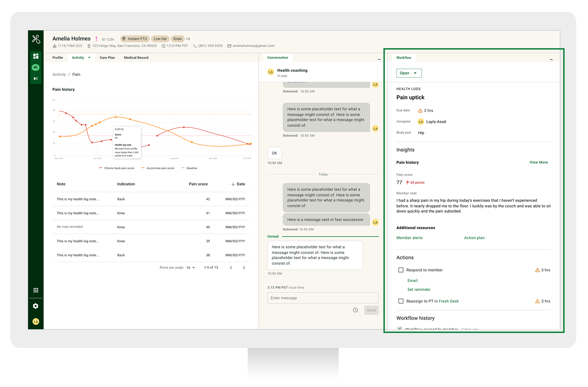Check the Reassign to PT checkbox
588x387 pixels.
point(401,301)
